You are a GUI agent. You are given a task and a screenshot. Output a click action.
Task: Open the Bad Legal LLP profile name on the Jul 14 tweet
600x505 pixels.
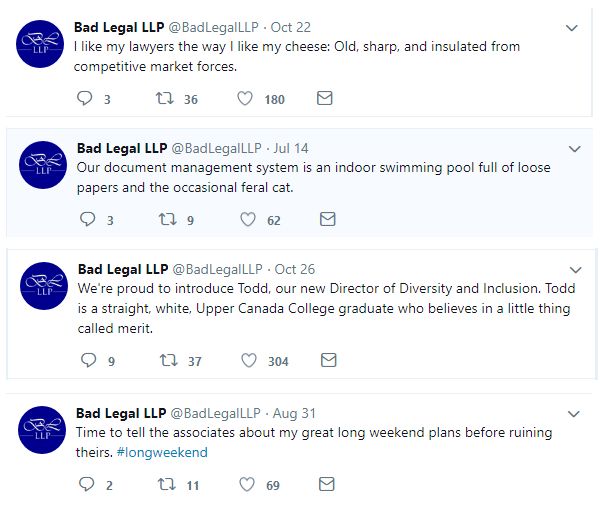point(121,148)
